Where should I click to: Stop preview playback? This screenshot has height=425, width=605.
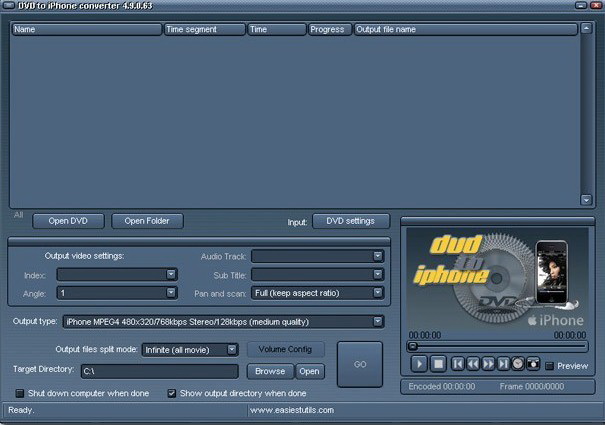pyautogui.click(x=438, y=364)
